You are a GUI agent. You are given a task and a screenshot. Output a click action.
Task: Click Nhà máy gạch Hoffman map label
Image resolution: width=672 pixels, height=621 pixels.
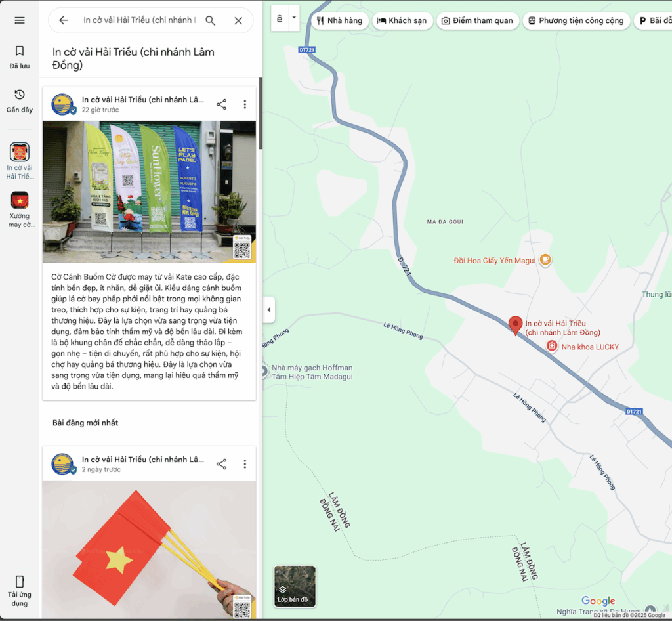[312, 372]
